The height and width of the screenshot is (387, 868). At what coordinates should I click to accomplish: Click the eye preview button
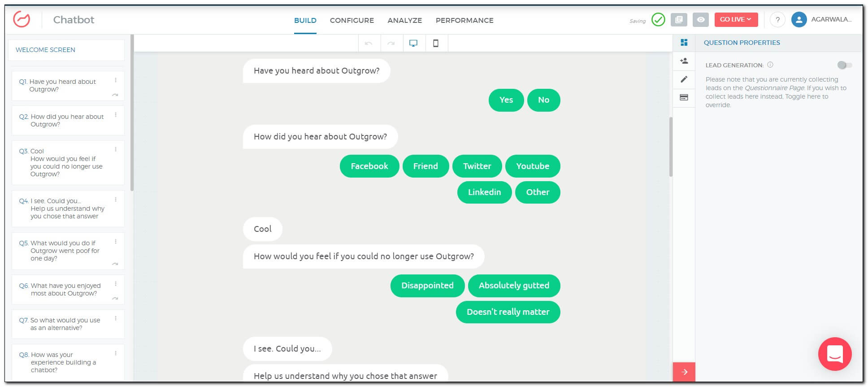pos(700,20)
